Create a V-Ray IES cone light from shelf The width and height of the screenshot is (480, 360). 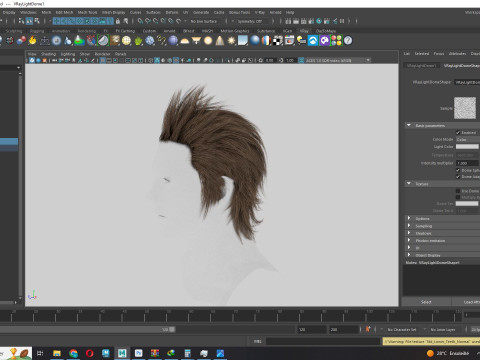220,41
